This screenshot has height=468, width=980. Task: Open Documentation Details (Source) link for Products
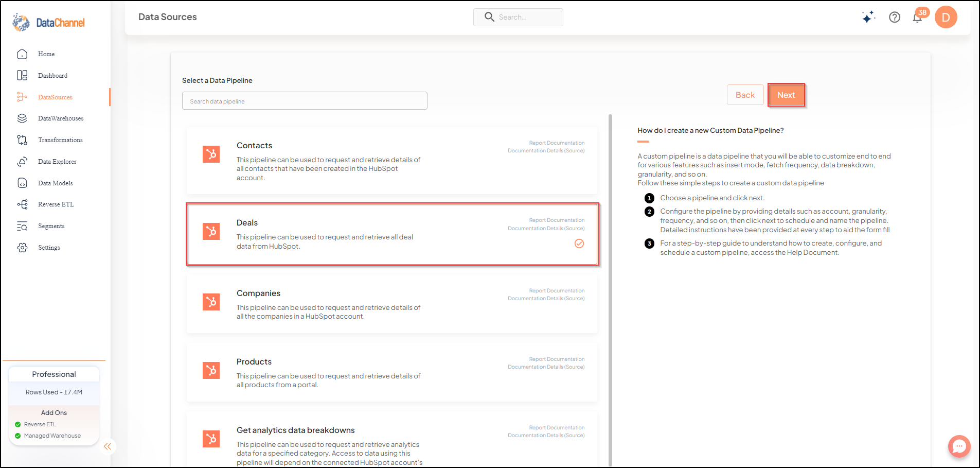[546, 367]
